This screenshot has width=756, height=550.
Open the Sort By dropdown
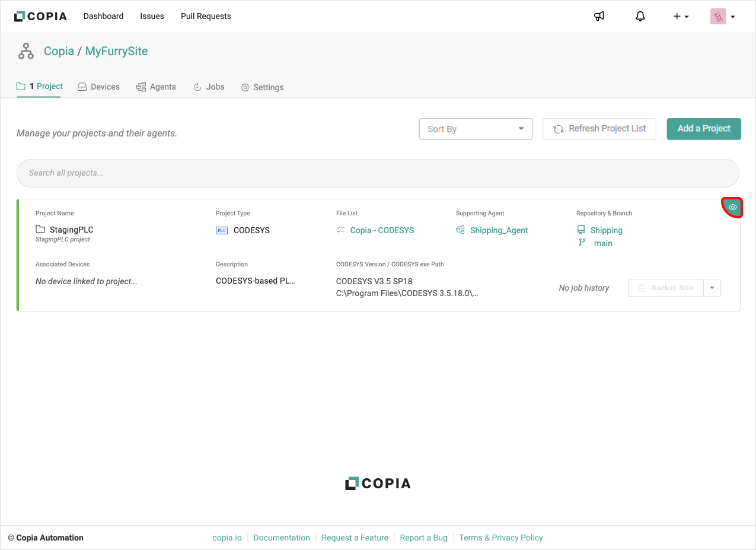(476, 129)
